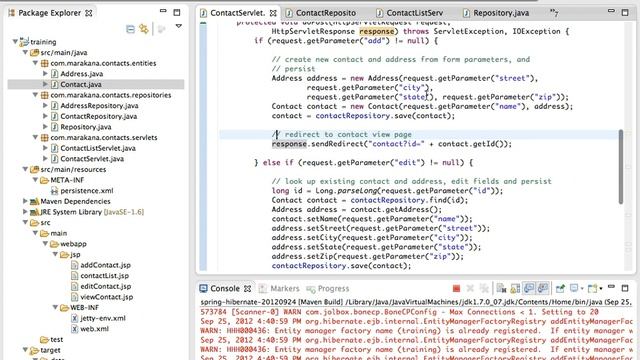640x360 pixels.
Task: Click the target folder icon
Action: (x=34, y=350)
